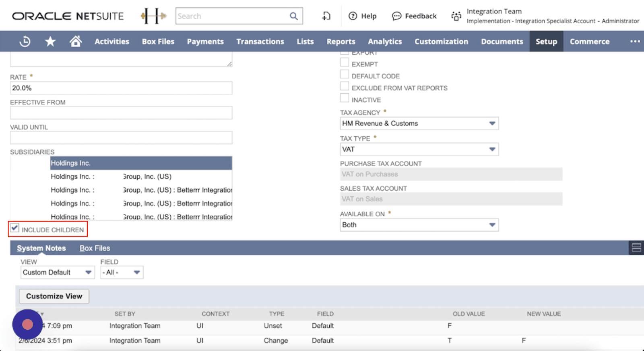Click the three-dots overflow menu icon
Image resolution: width=644 pixels, height=351 pixels.
point(635,41)
